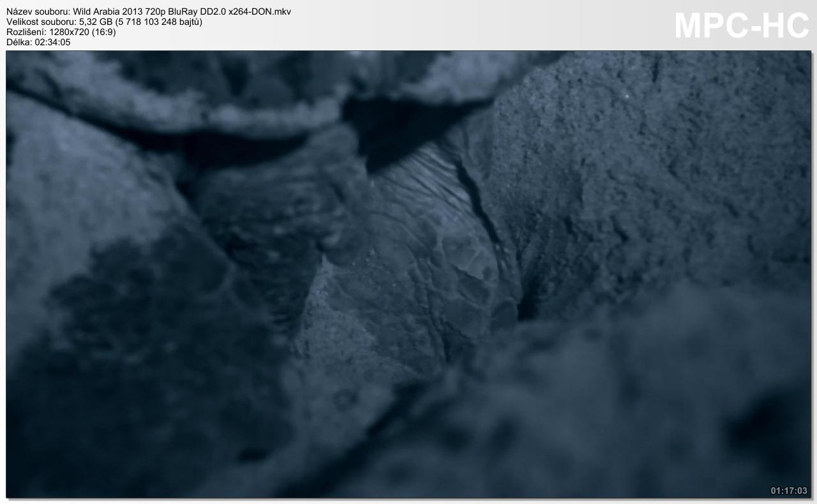Click the 'Délka:' label
Image resolution: width=817 pixels, height=504 pixels.
(18, 42)
